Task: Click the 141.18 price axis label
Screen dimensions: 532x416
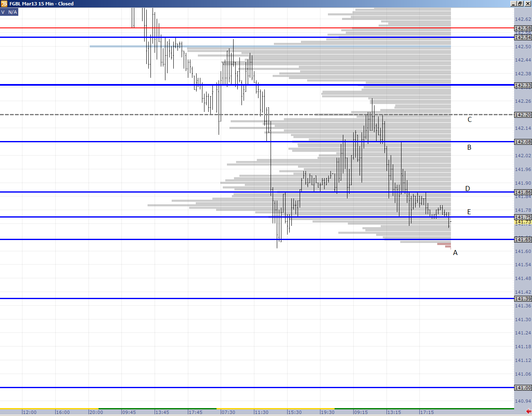Action: pyautogui.click(x=523, y=347)
